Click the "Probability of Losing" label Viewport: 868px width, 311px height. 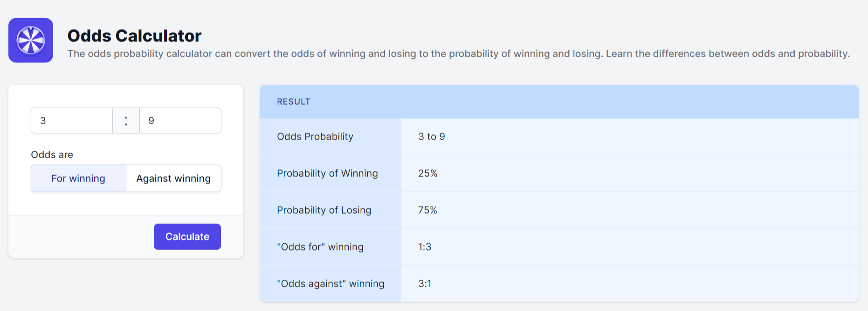coord(324,210)
